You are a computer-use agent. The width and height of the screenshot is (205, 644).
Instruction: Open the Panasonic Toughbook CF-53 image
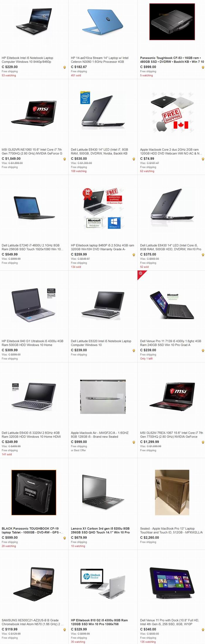[x=172, y=22]
